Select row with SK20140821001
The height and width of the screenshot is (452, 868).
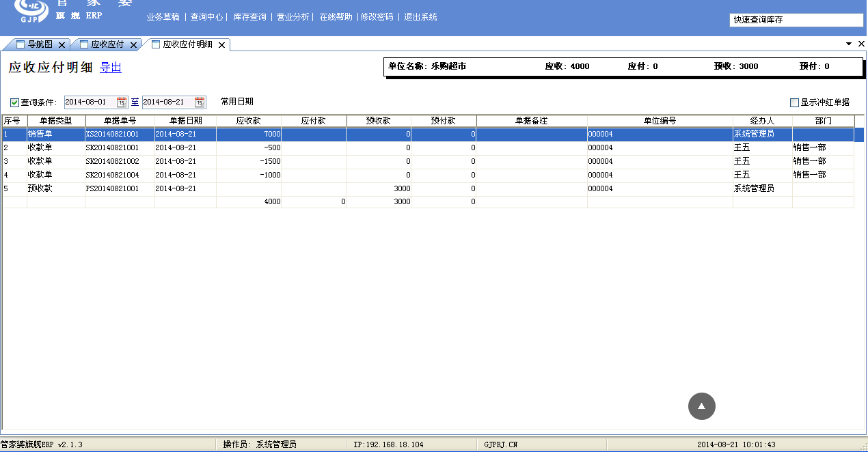click(429, 148)
